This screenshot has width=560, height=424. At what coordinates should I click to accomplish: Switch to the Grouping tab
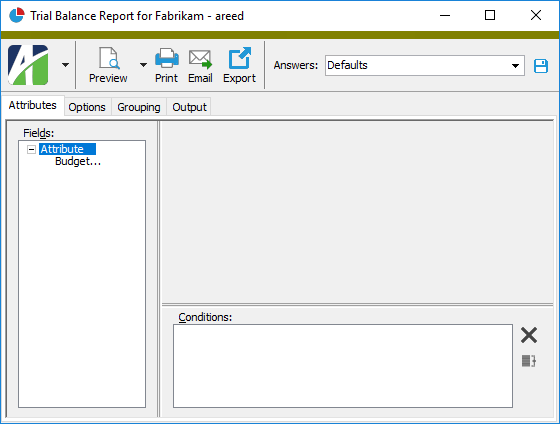pos(139,107)
